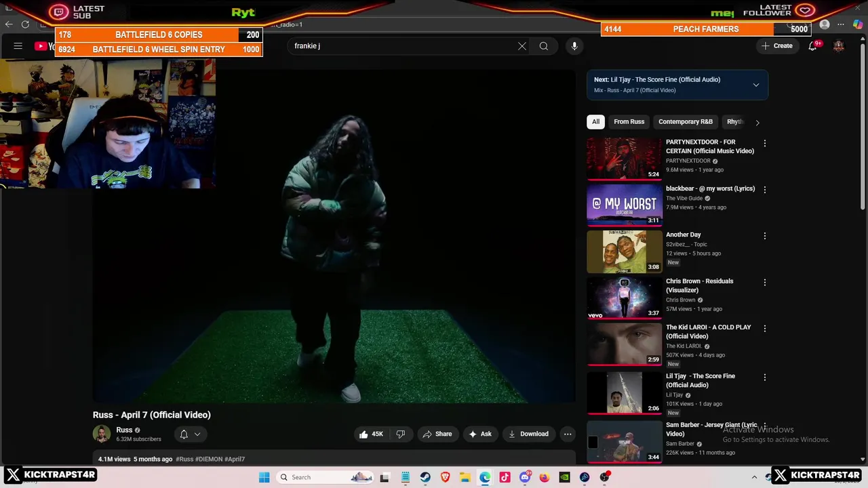Open more actions ellipsis beside Download
The height and width of the screenshot is (488, 868).
coord(568,434)
